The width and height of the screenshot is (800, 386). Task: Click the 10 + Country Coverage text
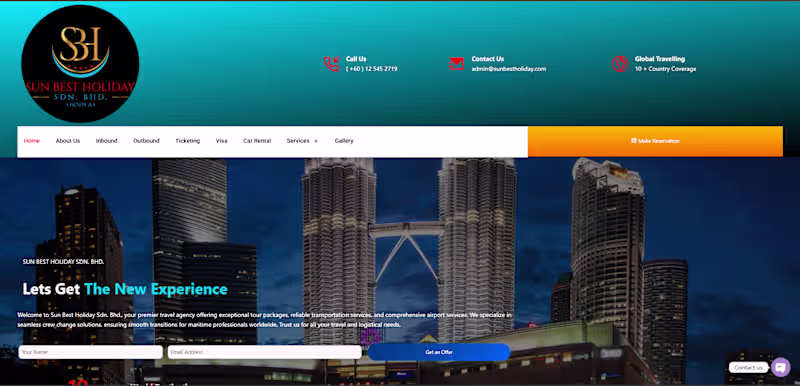[665, 69]
